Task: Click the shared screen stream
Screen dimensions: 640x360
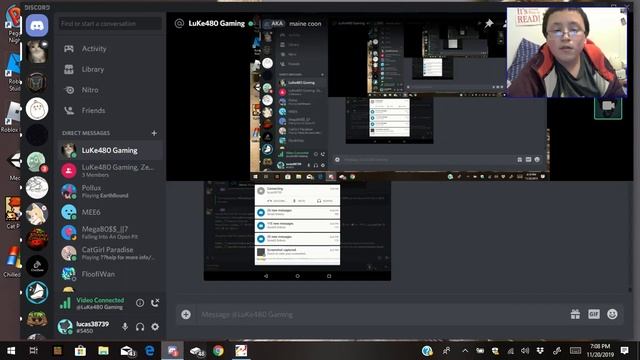Action: click(399, 97)
